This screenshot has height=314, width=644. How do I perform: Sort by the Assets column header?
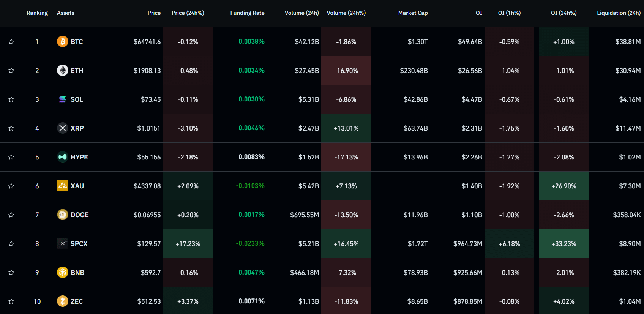pyautogui.click(x=66, y=13)
